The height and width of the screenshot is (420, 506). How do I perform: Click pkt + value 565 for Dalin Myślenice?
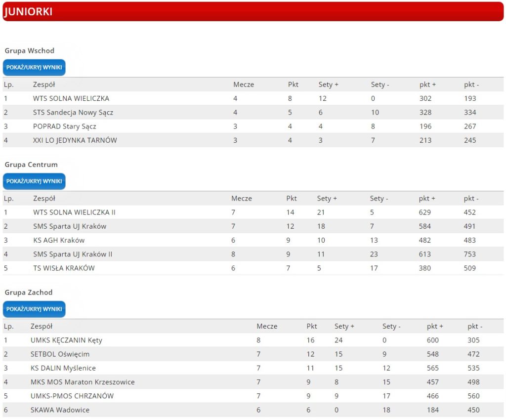point(433,368)
